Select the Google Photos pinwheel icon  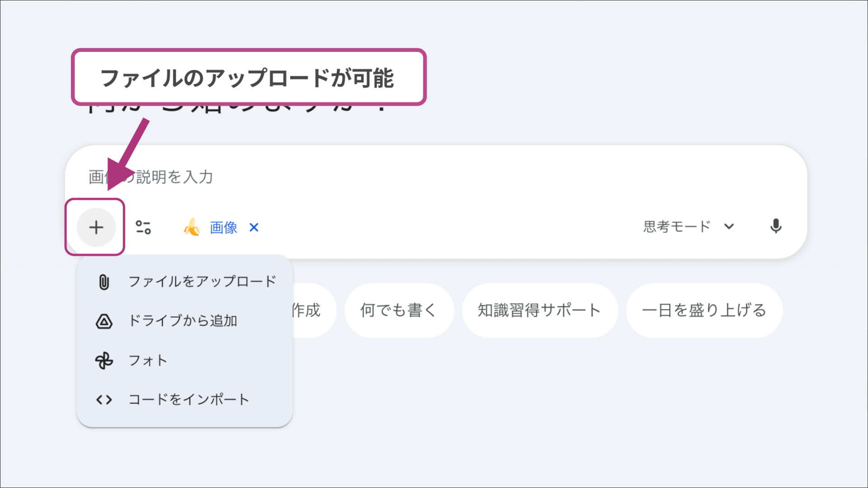click(x=104, y=360)
